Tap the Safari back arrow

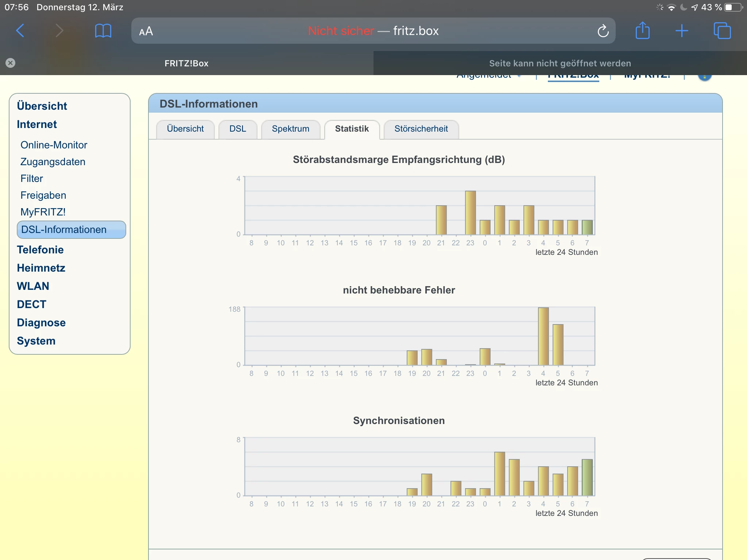click(20, 31)
